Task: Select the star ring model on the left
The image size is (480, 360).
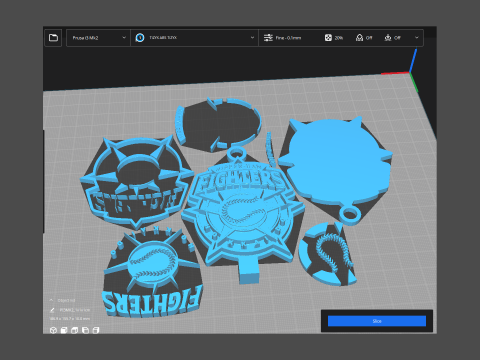Action: click(137, 182)
